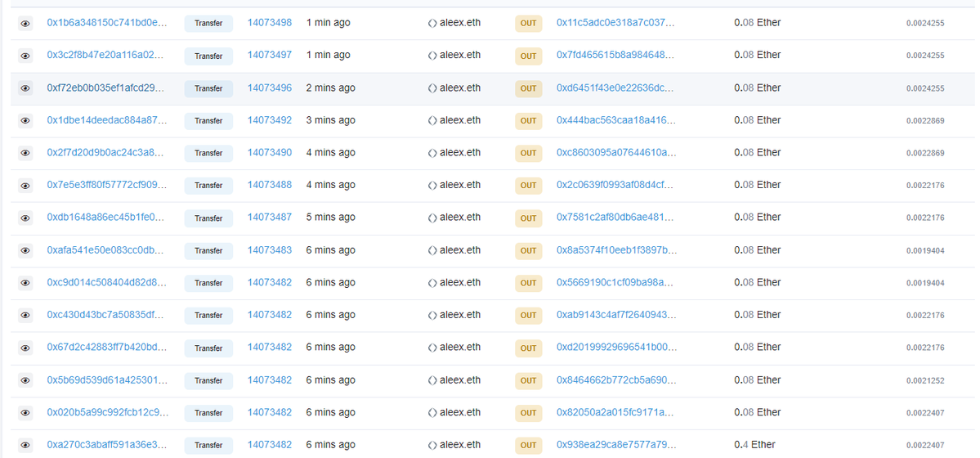Open recipient address 0x11c5adc0e318a7c037
This screenshot has height=458, width=980.
615,23
